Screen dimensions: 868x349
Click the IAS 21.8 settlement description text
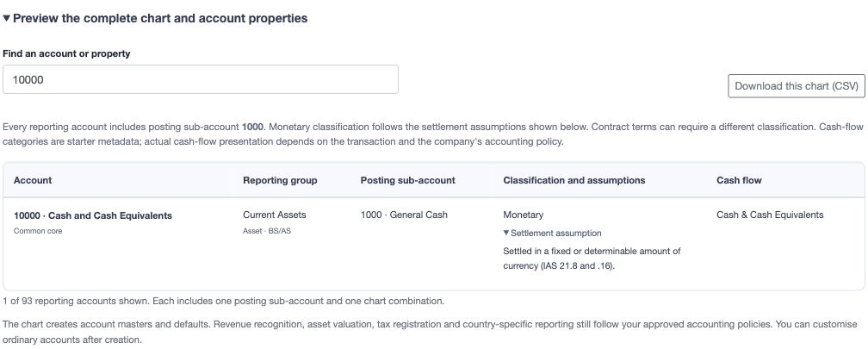[592, 259]
